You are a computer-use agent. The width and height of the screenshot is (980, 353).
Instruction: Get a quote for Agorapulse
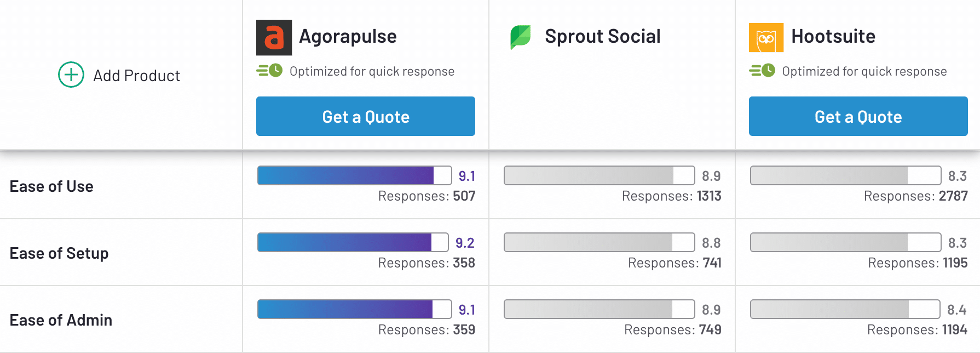click(x=366, y=116)
